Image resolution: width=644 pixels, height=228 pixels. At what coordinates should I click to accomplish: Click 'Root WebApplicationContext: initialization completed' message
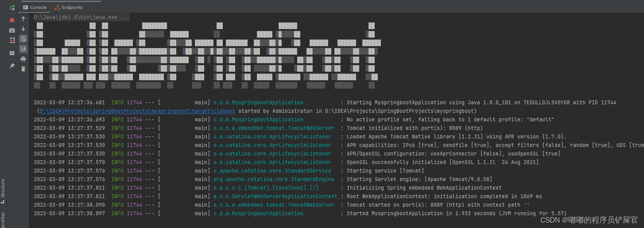(x=444, y=196)
